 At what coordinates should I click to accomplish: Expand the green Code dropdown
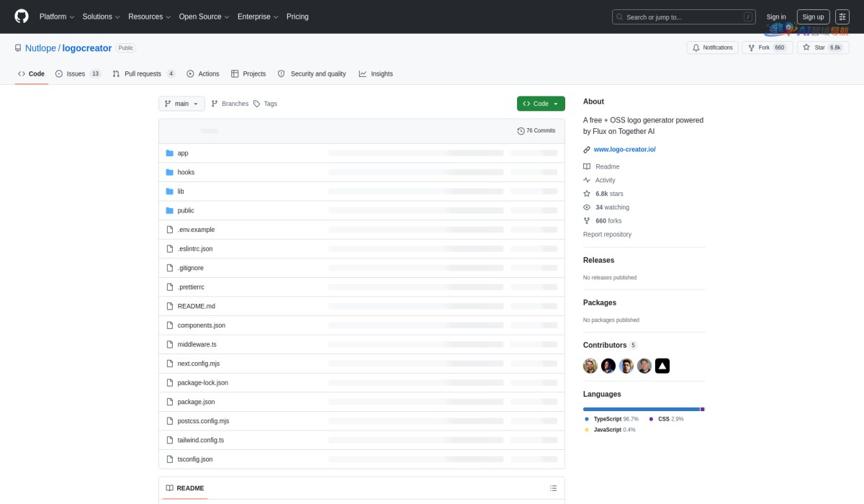(x=541, y=104)
